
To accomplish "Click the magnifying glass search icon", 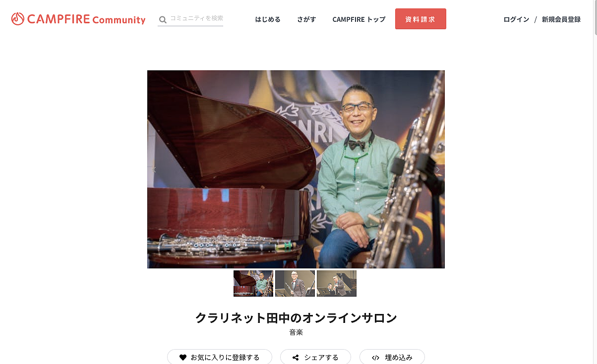I will click(x=163, y=20).
